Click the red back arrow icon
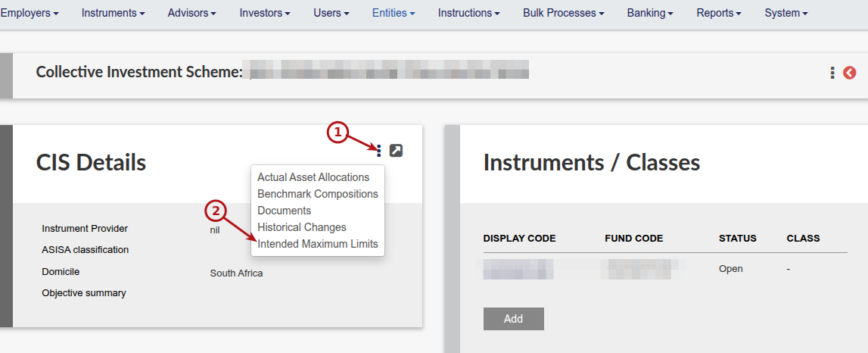Image resolution: width=868 pixels, height=353 pixels. [x=850, y=73]
